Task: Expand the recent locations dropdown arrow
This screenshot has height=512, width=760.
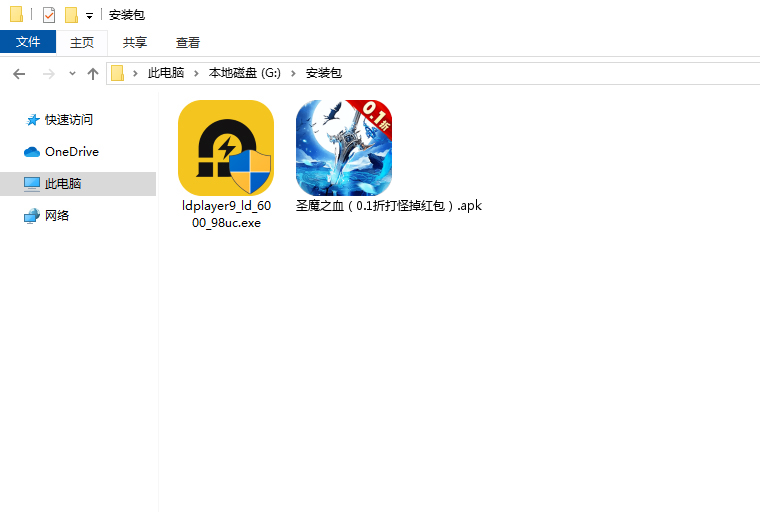Action: coord(72,73)
